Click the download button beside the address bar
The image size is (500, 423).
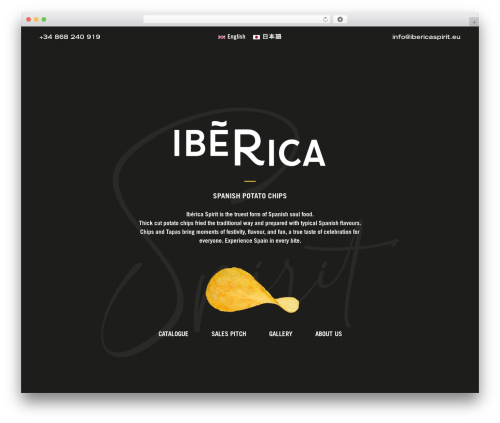click(x=340, y=20)
